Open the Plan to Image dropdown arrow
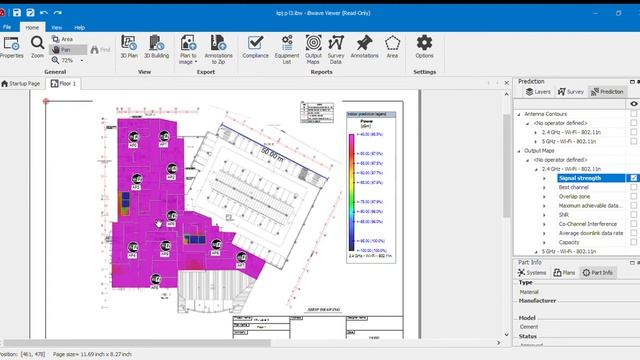Viewport: 640px width, 360px height. click(x=196, y=62)
